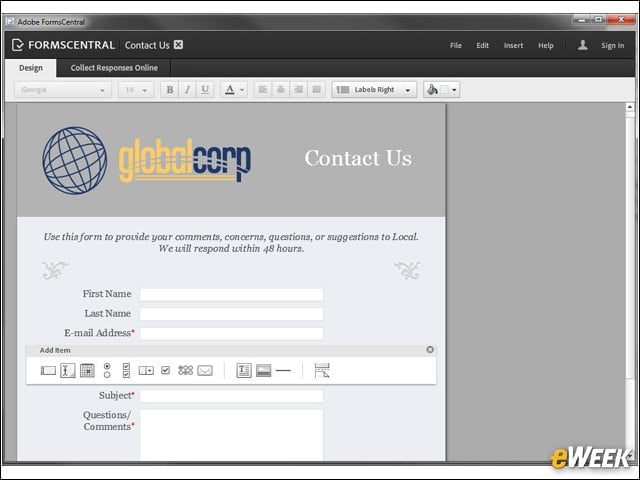Select the Last Name label
The height and width of the screenshot is (480, 640).
[x=108, y=313]
